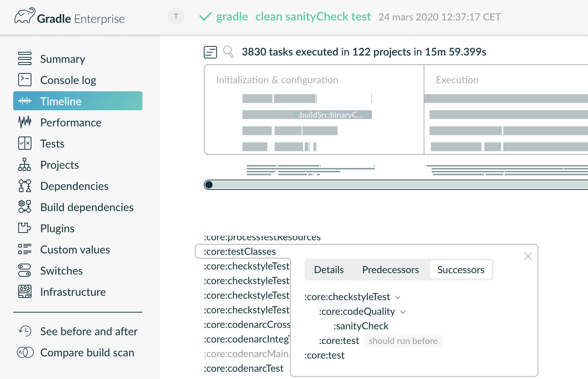Image resolution: width=588 pixels, height=379 pixels.
Task: Click the user avatar T icon
Action: pyautogui.click(x=176, y=16)
